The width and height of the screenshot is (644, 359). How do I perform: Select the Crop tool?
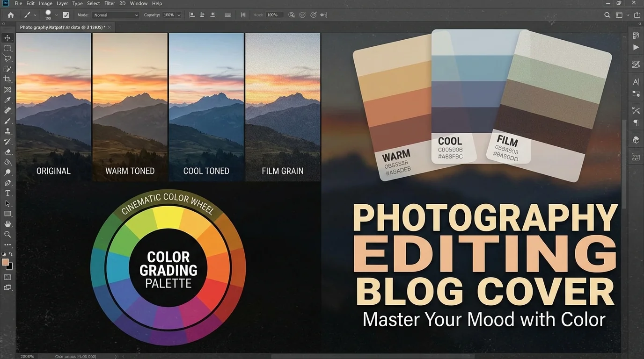(7, 79)
